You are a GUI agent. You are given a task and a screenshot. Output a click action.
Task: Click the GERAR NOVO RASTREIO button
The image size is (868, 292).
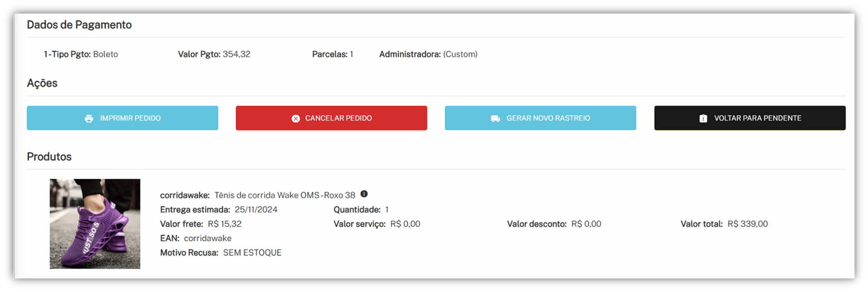(x=540, y=118)
